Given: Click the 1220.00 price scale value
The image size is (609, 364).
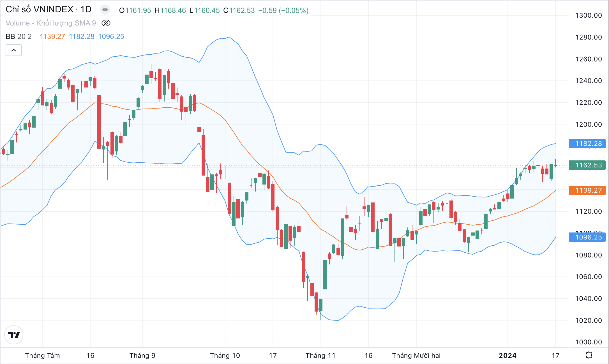Looking at the screenshot, I should (x=589, y=102).
